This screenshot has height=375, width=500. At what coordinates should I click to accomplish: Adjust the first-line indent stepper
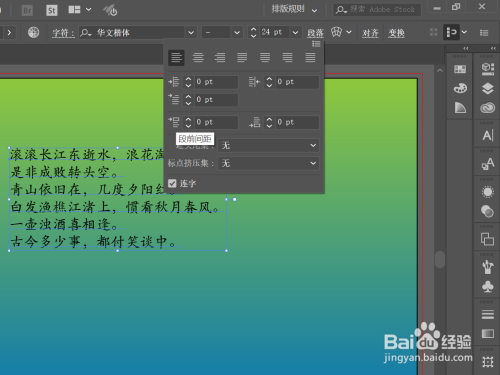[188, 100]
